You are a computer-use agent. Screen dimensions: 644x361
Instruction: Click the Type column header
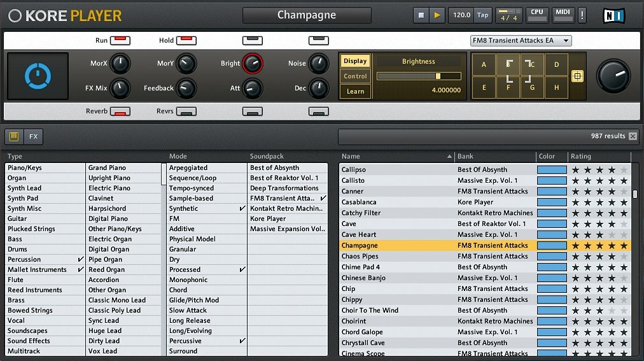(15, 157)
